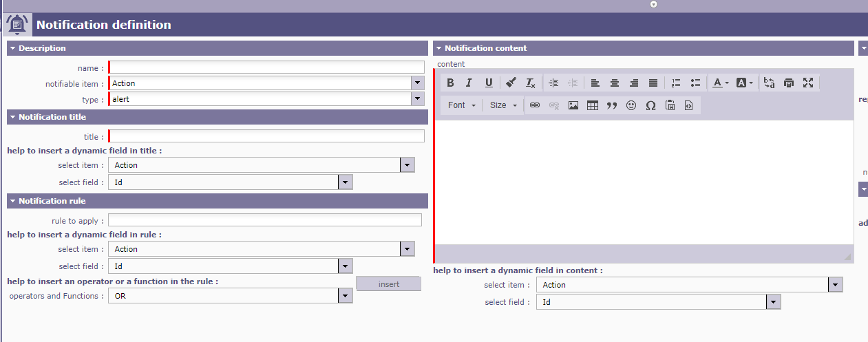868x342 pixels.
Task: Toggle italic formatting in content editor
Action: pos(469,83)
